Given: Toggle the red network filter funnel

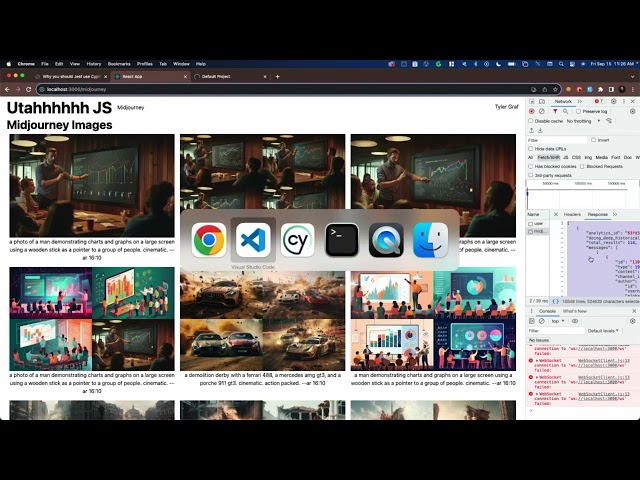Looking at the screenshot, I should (x=555, y=111).
